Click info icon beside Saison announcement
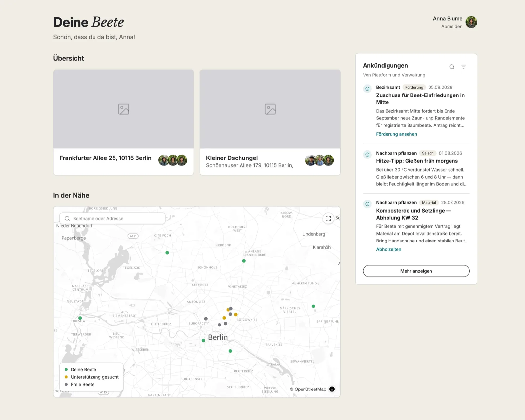525x420 pixels. point(367,155)
